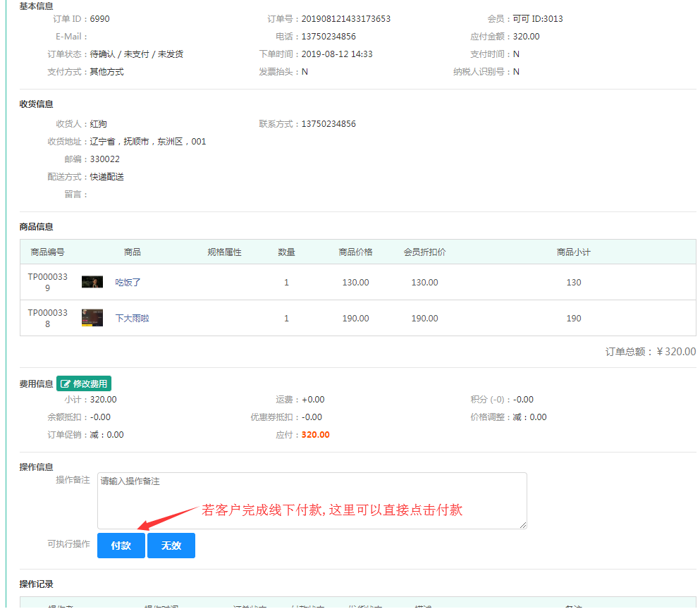700x609 pixels.
Task: Open the 下大雨啦 product thumbnail
Action: [x=92, y=318]
